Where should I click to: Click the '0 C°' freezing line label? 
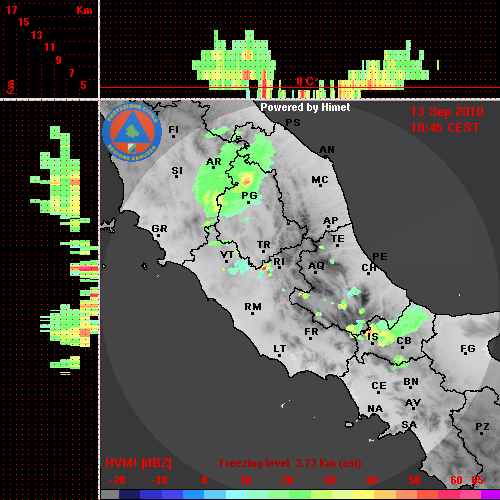click(x=307, y=81)
